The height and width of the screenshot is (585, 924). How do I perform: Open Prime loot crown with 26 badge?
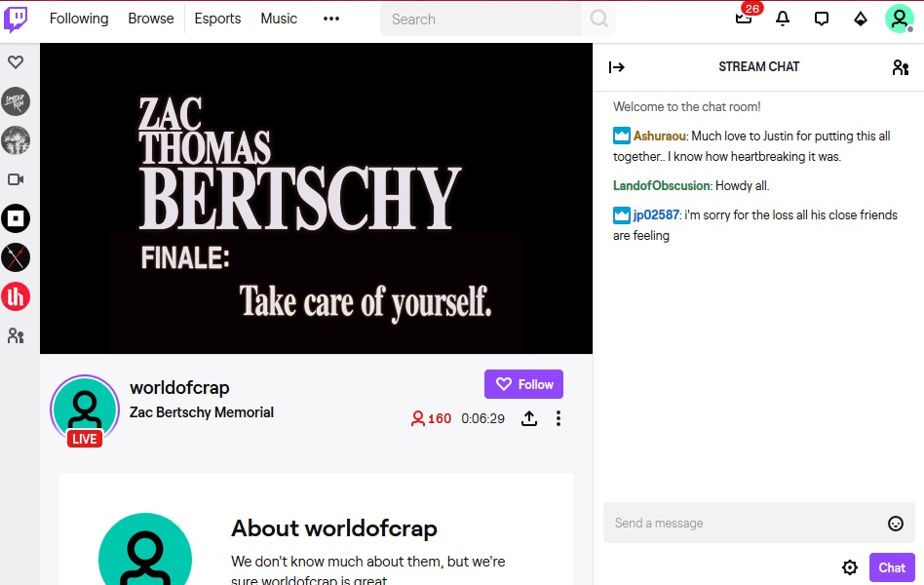(745, 18)
